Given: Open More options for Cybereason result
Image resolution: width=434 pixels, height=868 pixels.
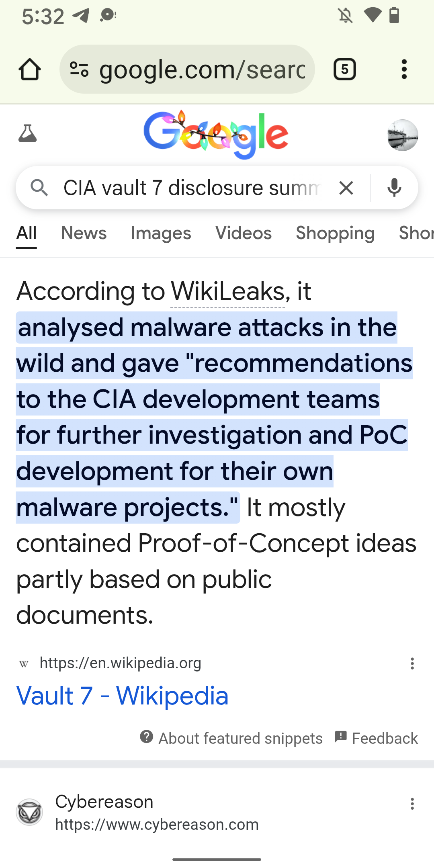Looking at the screenshot, I should (x=412, y=804).
